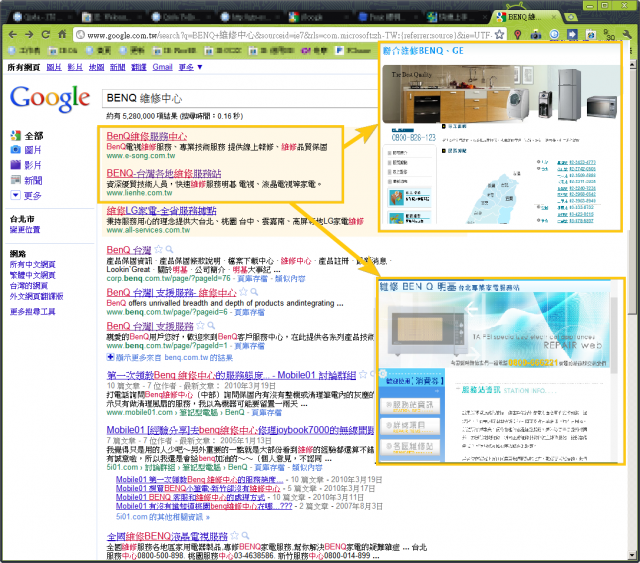Screen dimensions: 640x563
Task: Open the Home page icon
Action: 62,34
